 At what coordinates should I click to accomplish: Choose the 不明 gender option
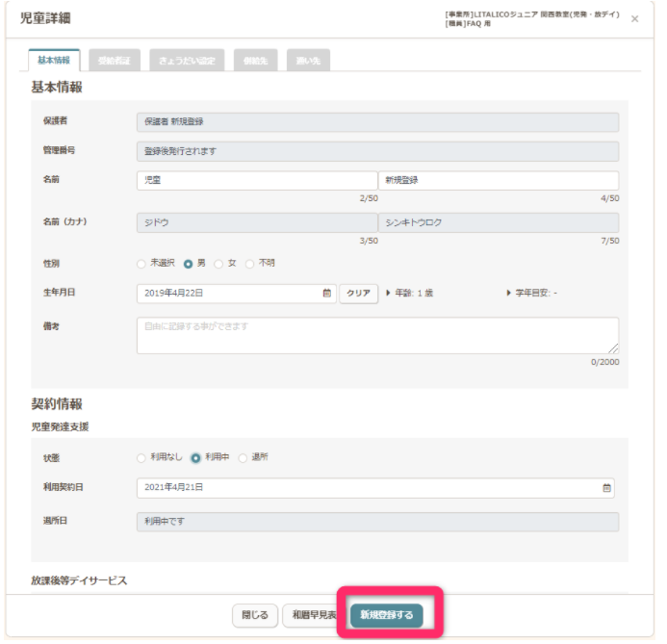click(250, 263)
